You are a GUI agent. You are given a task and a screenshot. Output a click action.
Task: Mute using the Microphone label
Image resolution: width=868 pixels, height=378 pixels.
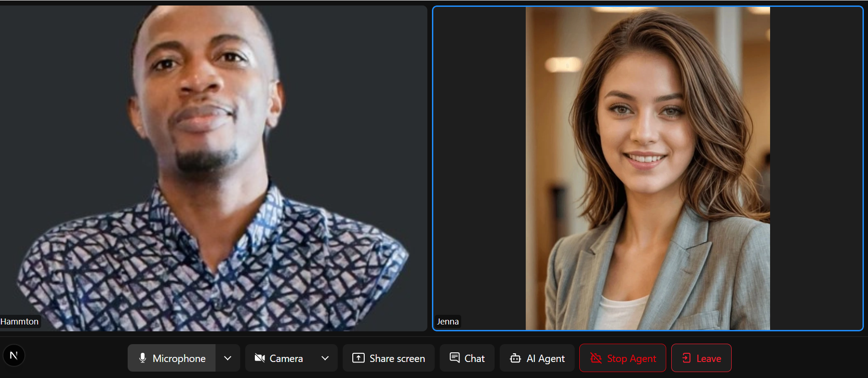(179, 358)
